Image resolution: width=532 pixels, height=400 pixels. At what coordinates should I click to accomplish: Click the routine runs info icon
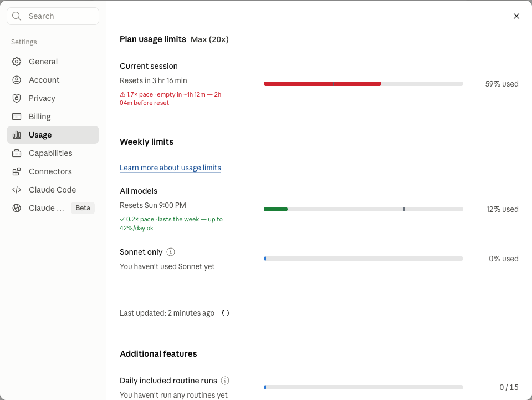click(x=225, y=381)
